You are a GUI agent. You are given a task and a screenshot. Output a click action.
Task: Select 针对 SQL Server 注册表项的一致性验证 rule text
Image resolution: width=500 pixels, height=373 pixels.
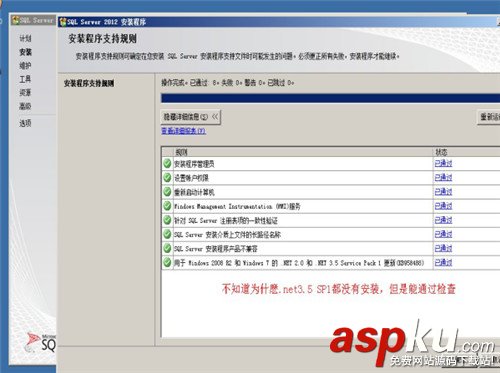(x=226, y=220)
